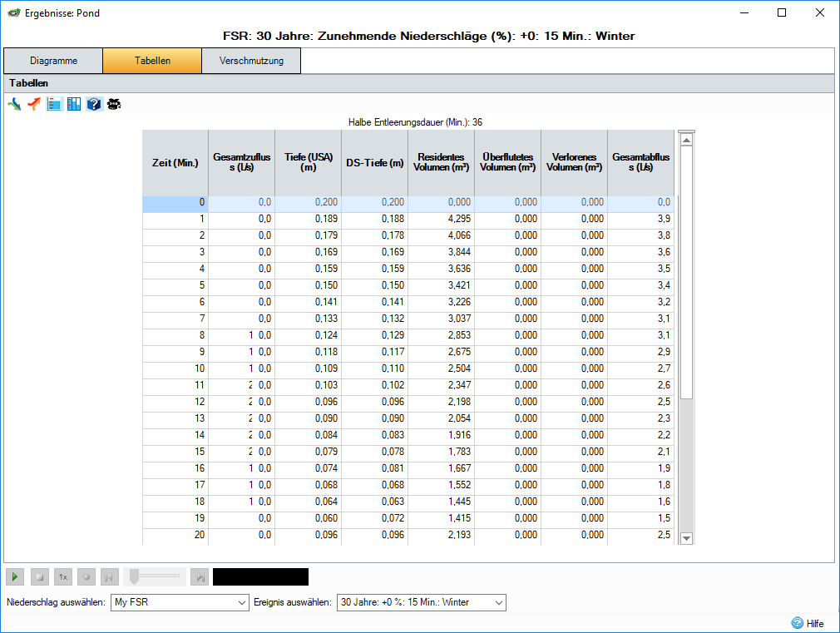Screen dimensions: 840x633
Task: Toggle the blue cube question mark icon
Action: pyautogui.click(x=94, y=104)
